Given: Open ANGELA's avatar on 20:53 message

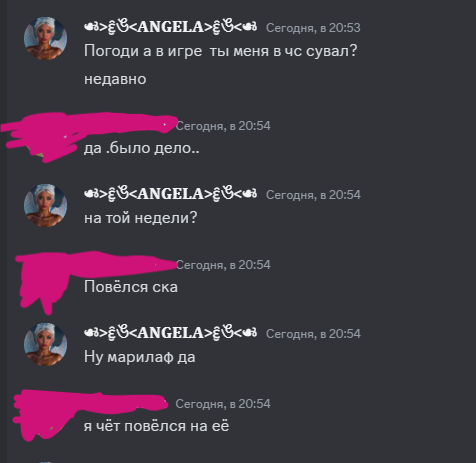Looking at the screenshot, I should (45, 38).
